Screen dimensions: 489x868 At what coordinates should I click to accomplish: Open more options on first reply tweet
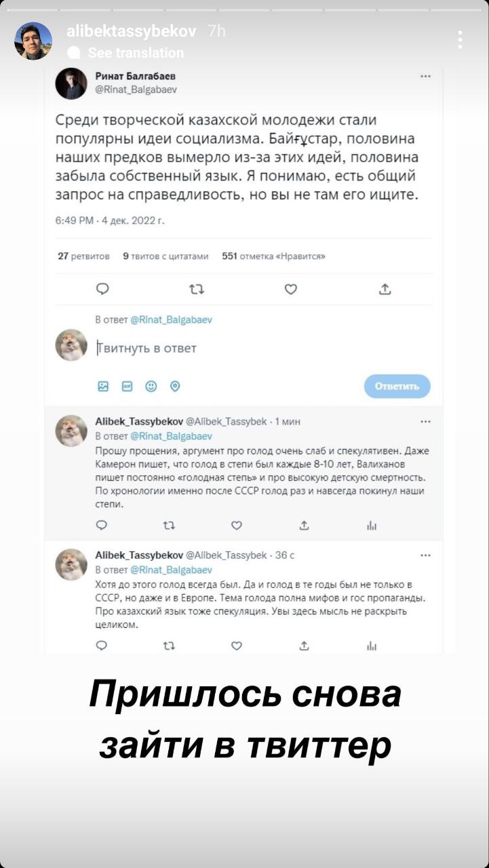pos(425,422)
